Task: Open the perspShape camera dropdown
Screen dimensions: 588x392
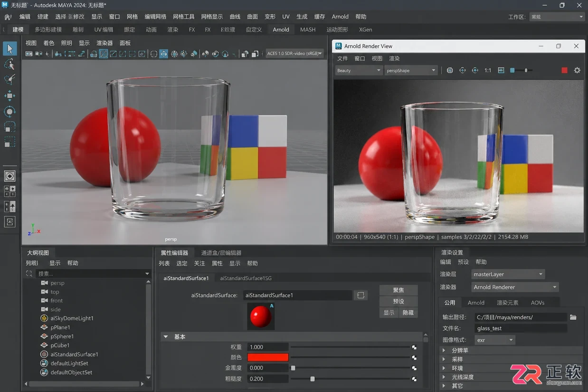Action: pyautogui.click(x=411, y=70)
